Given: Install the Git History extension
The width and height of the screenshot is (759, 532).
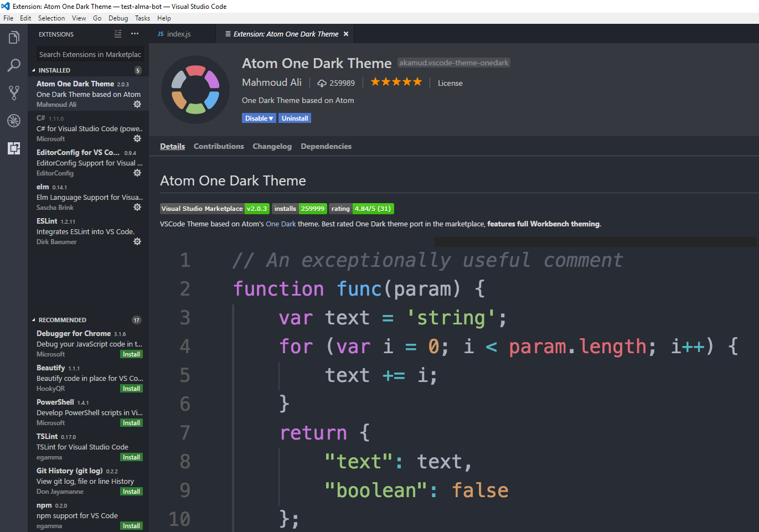Looking at the screenshot, I should click(x=131, y=492).
